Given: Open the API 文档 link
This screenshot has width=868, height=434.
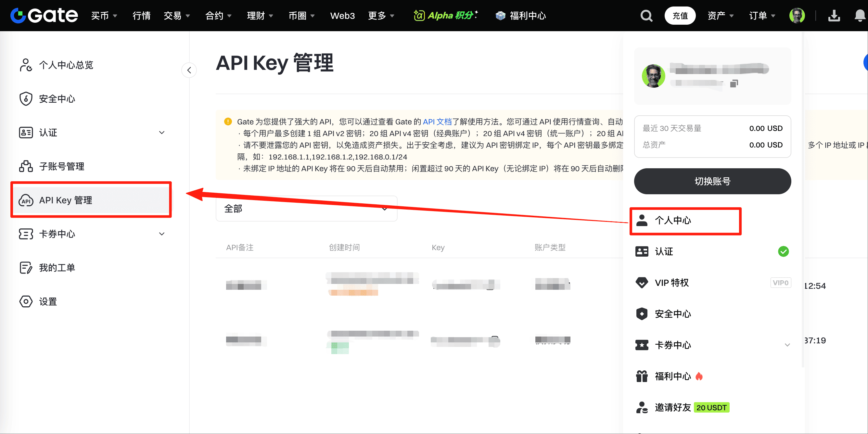Looking at the screenshot, I should (437, 121).
